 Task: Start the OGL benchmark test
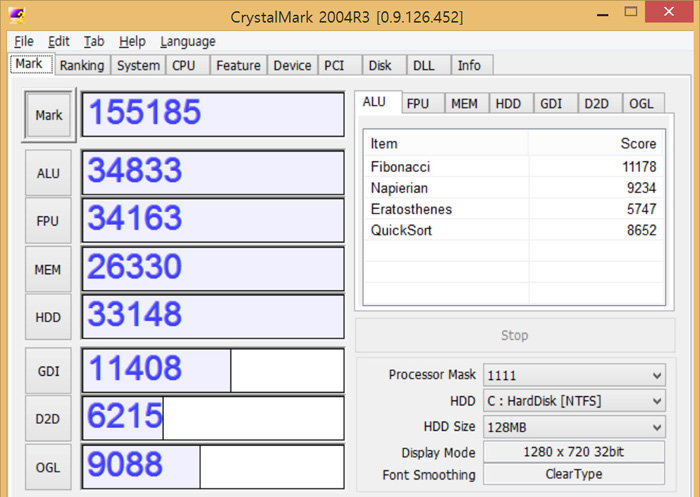[48, 467]
